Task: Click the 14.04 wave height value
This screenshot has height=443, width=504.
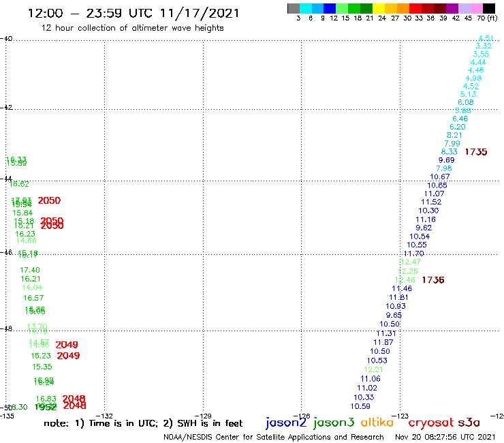Action: tap(32, 288)
